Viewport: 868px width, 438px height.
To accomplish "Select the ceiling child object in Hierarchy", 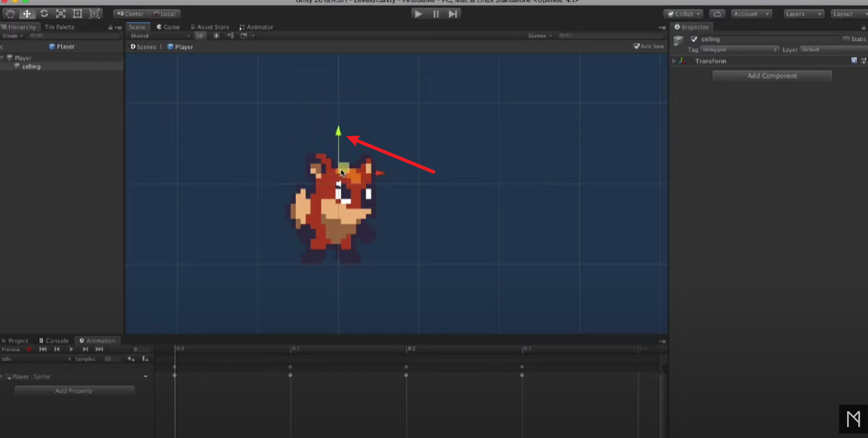I will coord(31,66).
